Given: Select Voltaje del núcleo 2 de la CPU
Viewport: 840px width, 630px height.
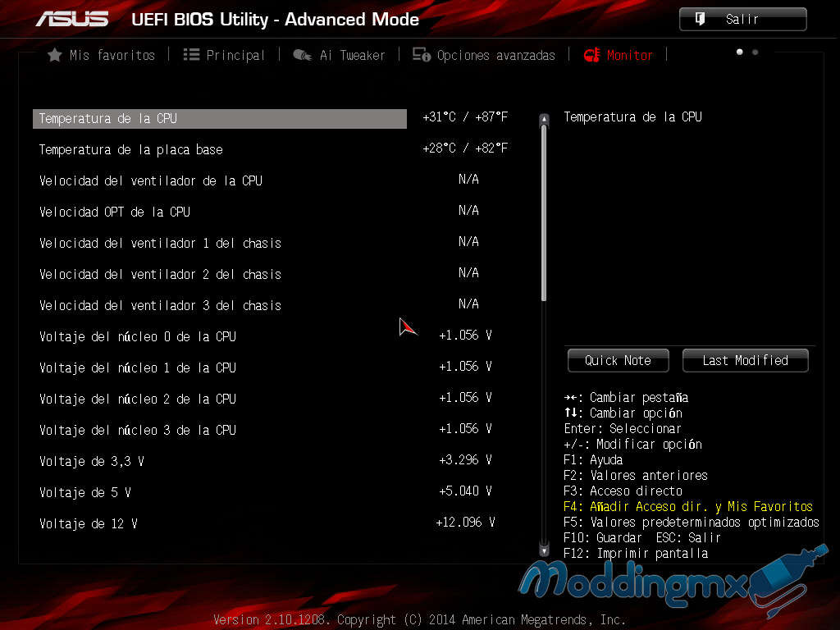Looking at the screenshot, I should point(138,399).
